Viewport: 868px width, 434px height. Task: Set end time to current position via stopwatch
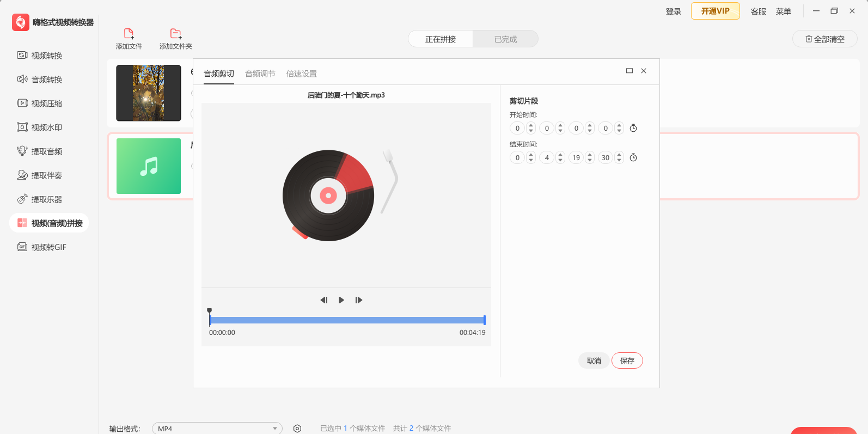tap(633, 158)
